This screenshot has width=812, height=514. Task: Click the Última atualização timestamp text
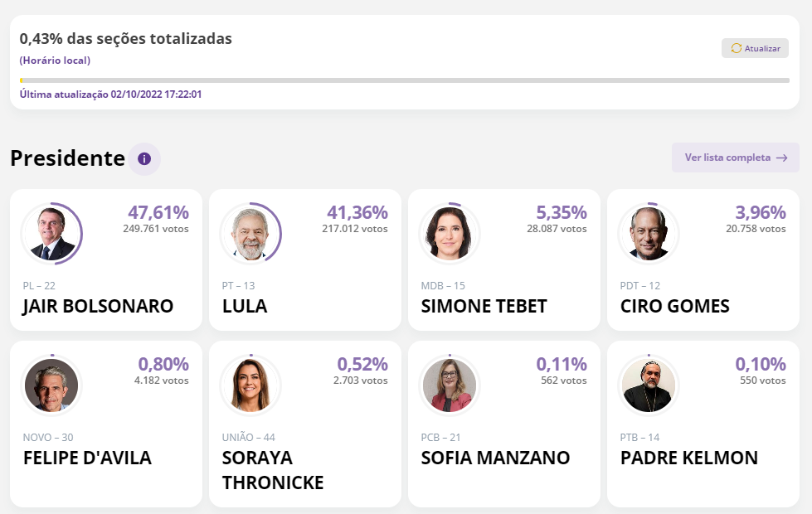point(110,95)
